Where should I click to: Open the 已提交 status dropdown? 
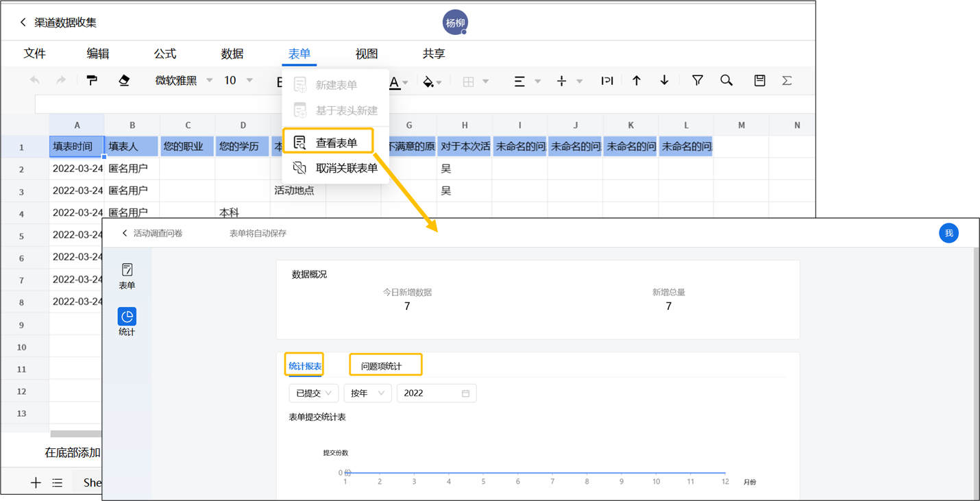[x=314, y=393]
